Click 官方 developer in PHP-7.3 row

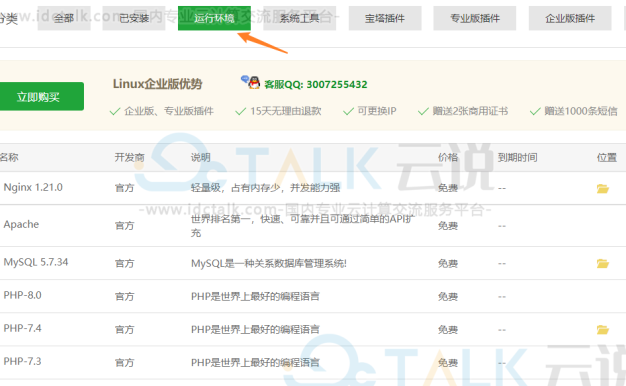(124, 363)
